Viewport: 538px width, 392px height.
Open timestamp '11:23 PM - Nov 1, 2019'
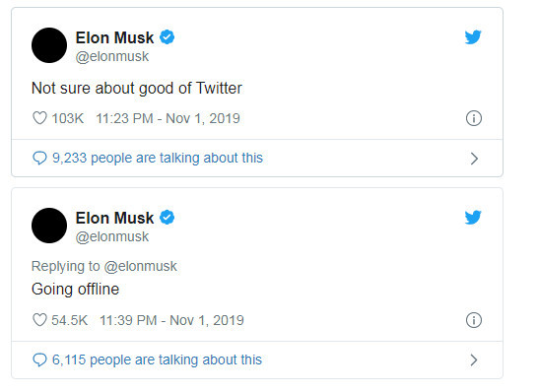(168, 118)
